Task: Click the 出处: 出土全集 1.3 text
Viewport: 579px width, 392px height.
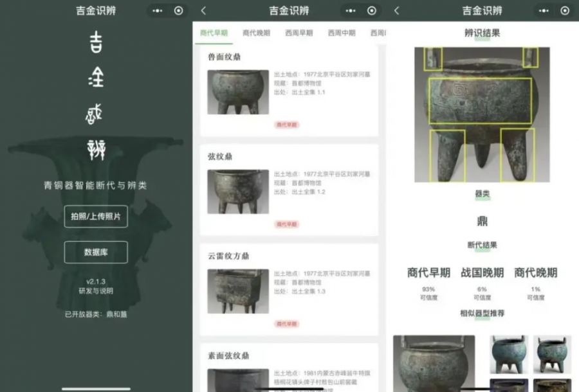Action: tap(299, 291)
